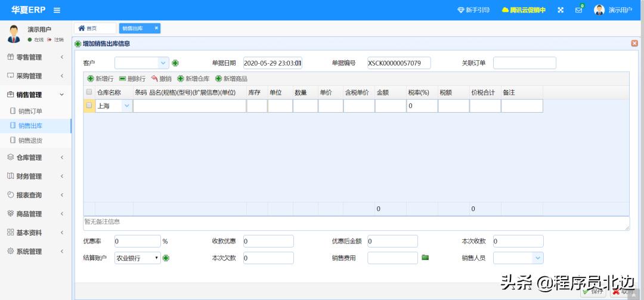
Task: Click the 关联订单 input field
Action: [525, 63]
